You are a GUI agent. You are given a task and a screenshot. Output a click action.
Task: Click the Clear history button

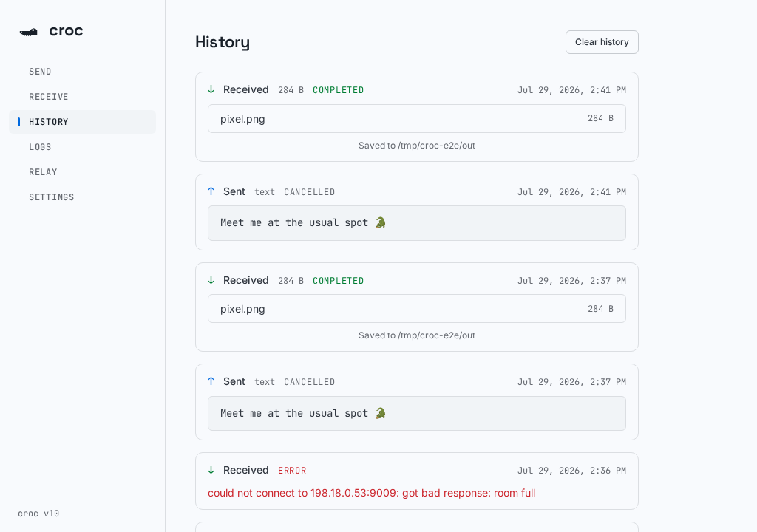tap(602, 42)
